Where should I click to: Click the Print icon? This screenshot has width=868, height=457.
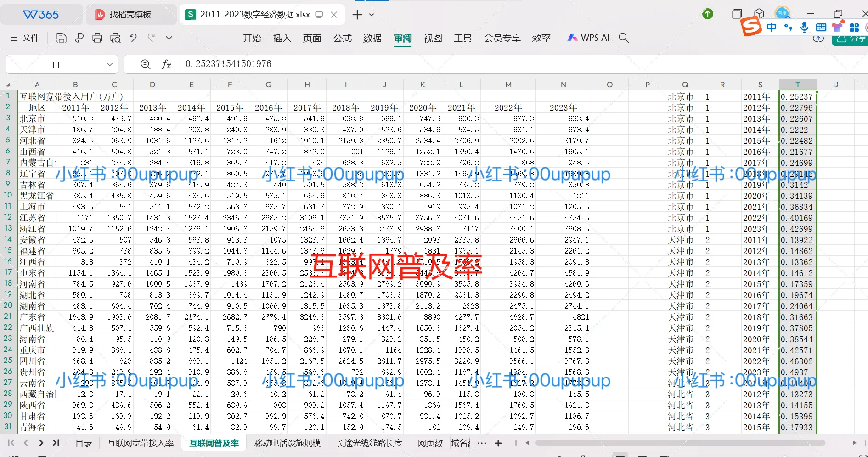[97, 38]
